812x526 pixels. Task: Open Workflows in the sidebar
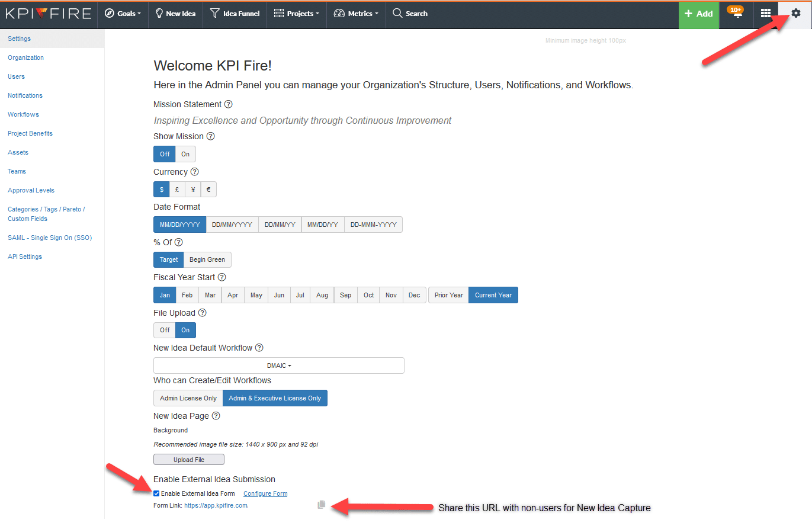[24, 114]
